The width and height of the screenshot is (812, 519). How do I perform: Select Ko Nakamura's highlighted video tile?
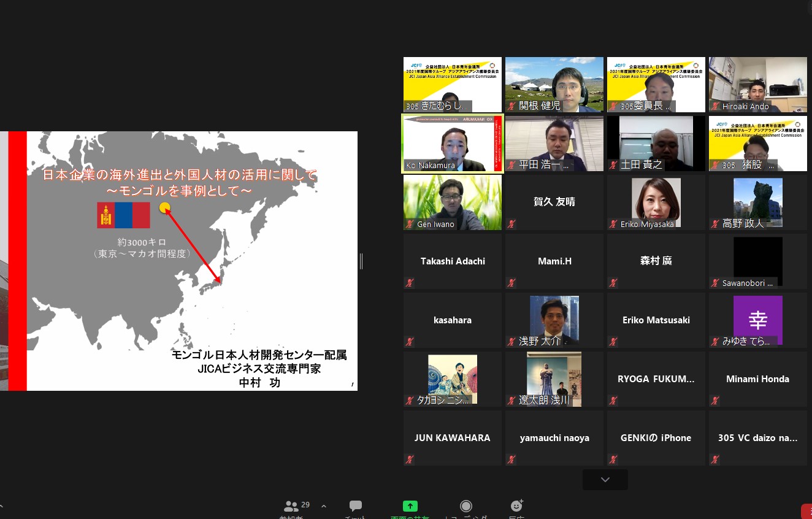pyautogui.click(x=452, y=144)
